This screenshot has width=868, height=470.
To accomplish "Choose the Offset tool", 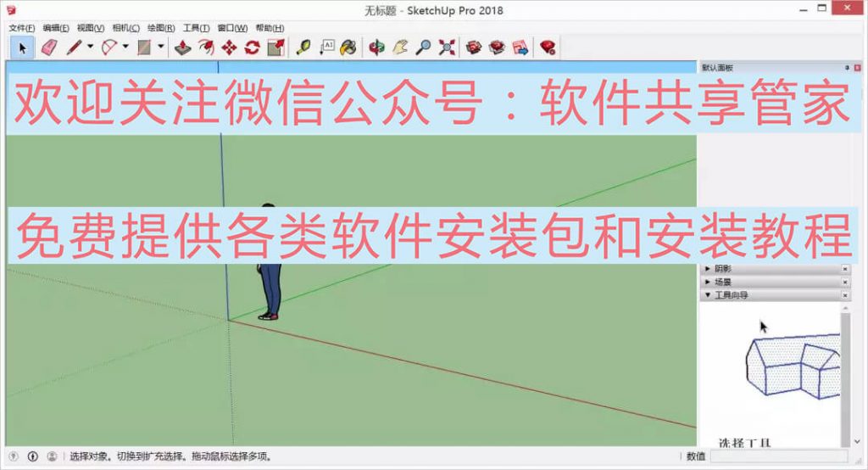I will [x=206, y=48].
